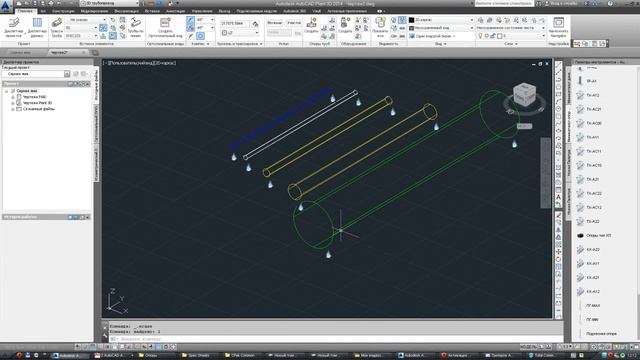Screen dimensions: 640x360
Task: Click the black color swatch in visual style box
Action: point(412,20)
